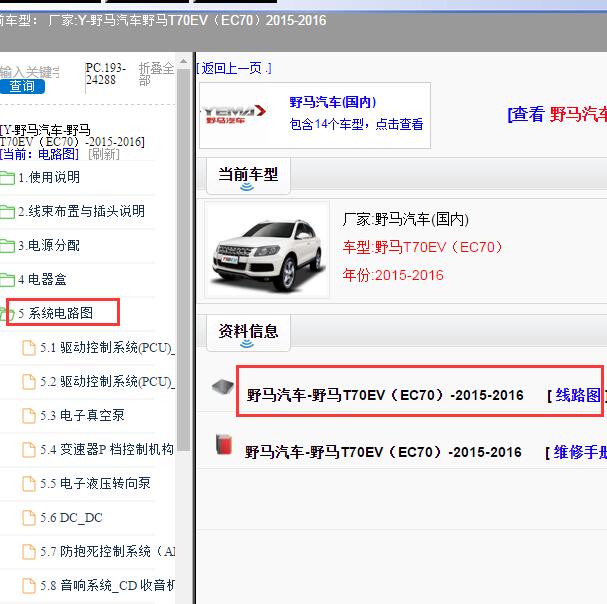Expand 4 电器盒 tree item
This screenshot has height=604, width=607.
coord(42,280)
